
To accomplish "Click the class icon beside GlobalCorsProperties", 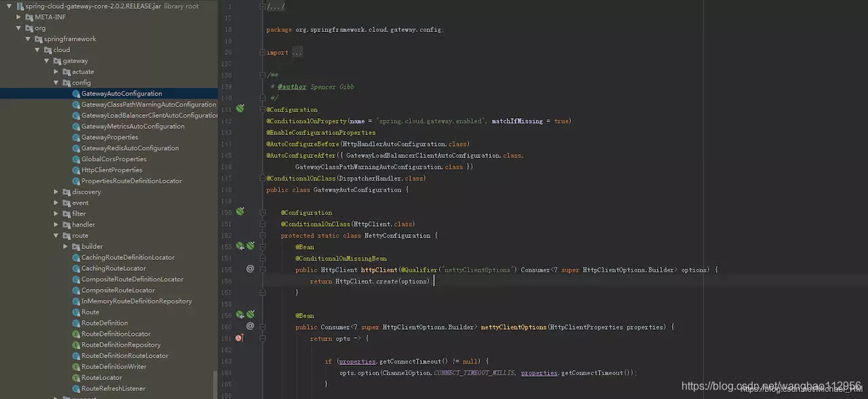I will [76, 159].
